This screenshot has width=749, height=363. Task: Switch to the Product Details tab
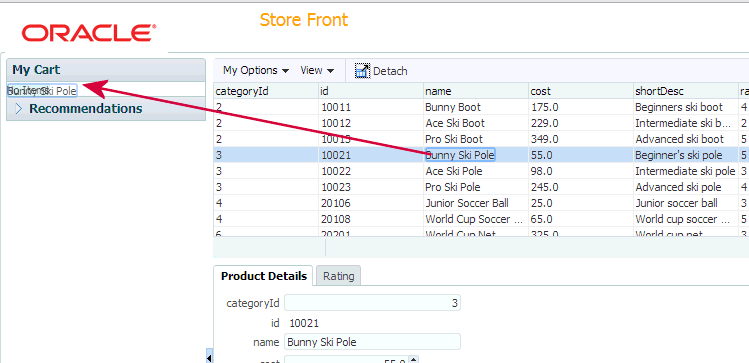tap(264, 276)
